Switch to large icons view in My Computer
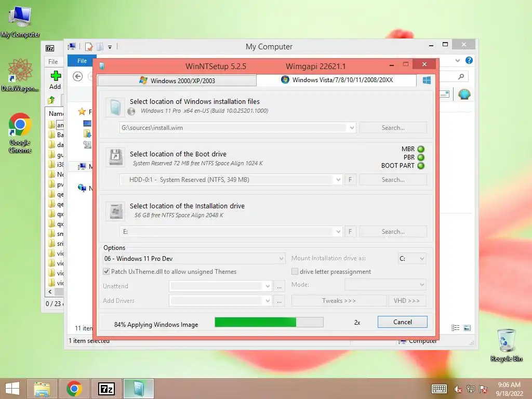 coord(467,328)
